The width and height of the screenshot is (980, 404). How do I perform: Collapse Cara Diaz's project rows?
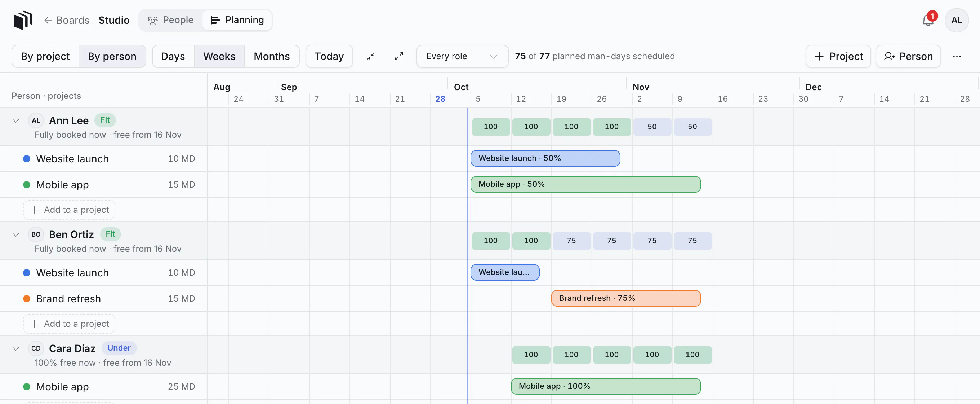click(x=16, y=348)
